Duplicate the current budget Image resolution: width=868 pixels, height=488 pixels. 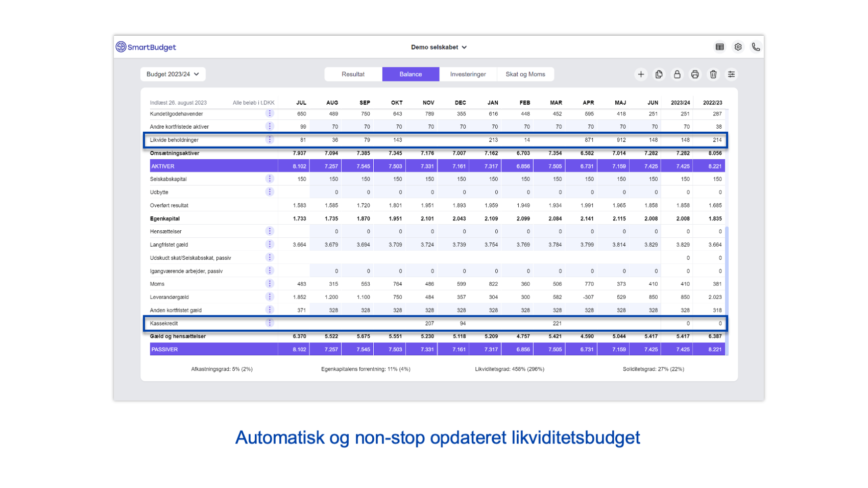[659, 74]
